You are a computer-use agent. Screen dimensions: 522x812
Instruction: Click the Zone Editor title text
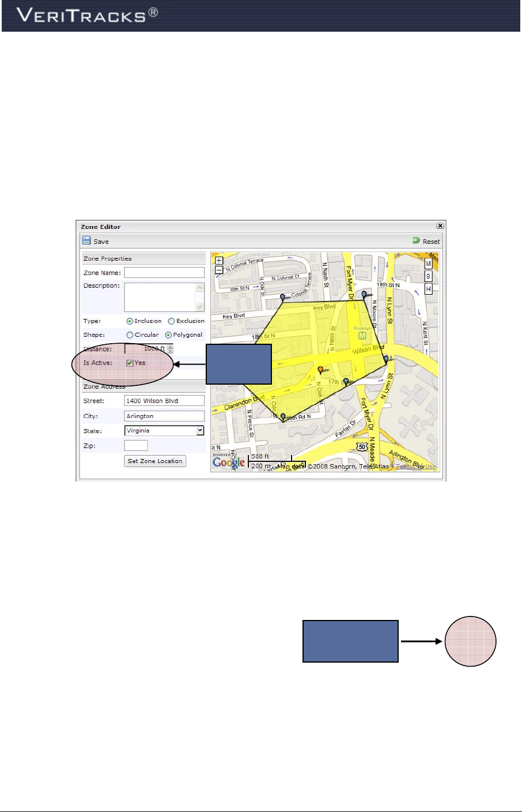pyautogui.click(x=101, y=227)
